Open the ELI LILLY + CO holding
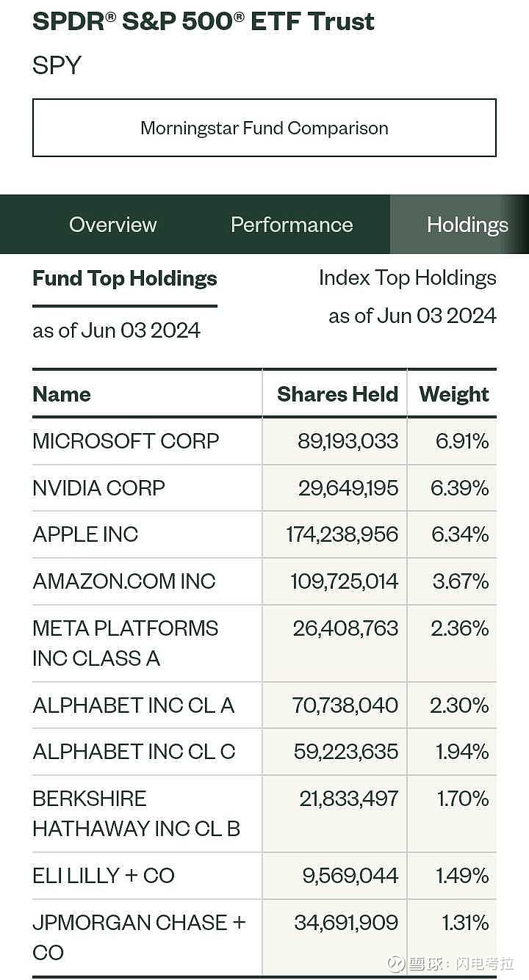The height and width of the screenshot is (980, 529). point(103,876)
